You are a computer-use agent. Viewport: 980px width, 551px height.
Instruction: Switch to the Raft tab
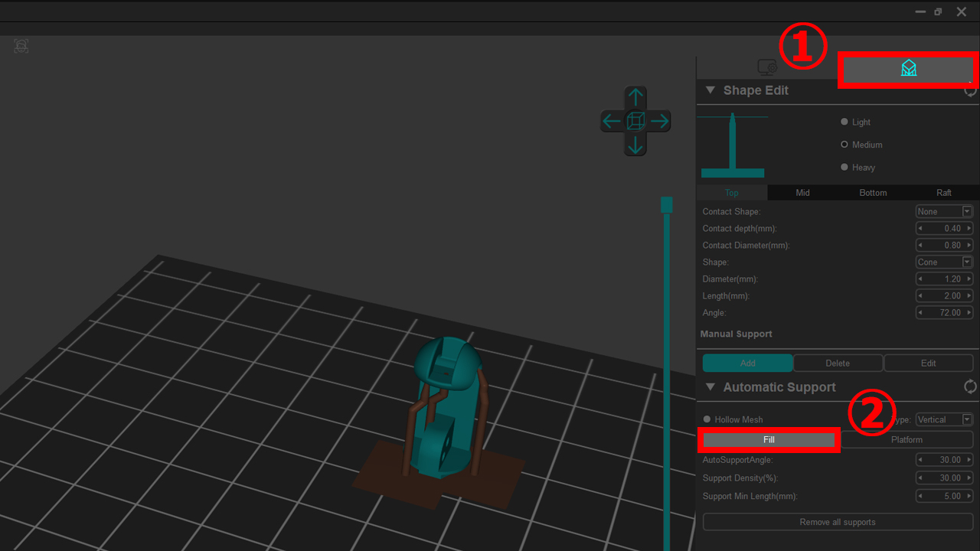point(943,193)
